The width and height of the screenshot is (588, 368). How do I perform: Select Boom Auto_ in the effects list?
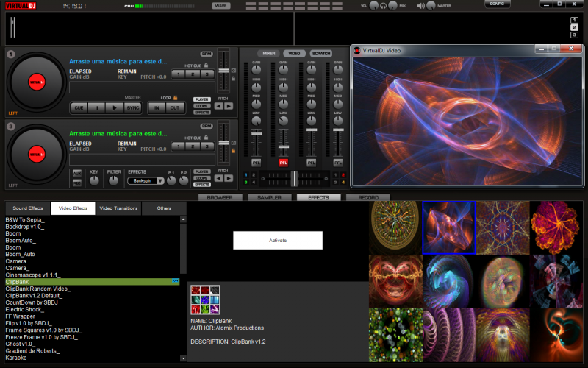pyautogui.click(x=21, y=241)
